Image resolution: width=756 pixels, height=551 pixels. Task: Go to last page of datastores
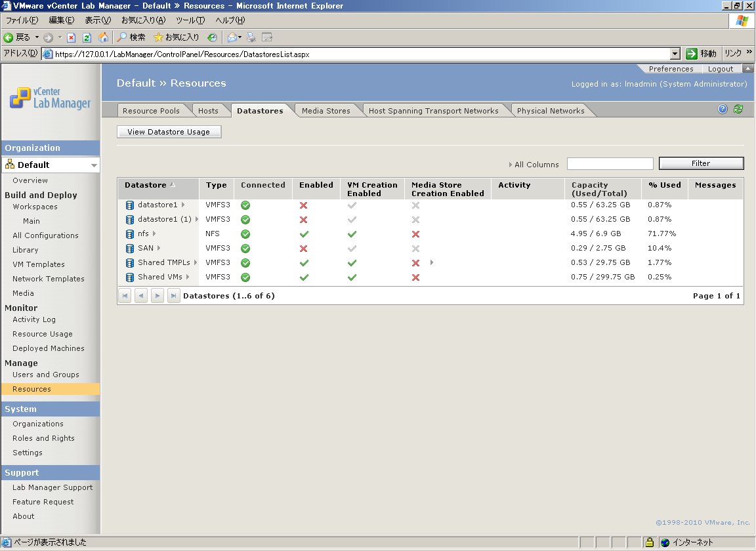[x=173, y=295]
